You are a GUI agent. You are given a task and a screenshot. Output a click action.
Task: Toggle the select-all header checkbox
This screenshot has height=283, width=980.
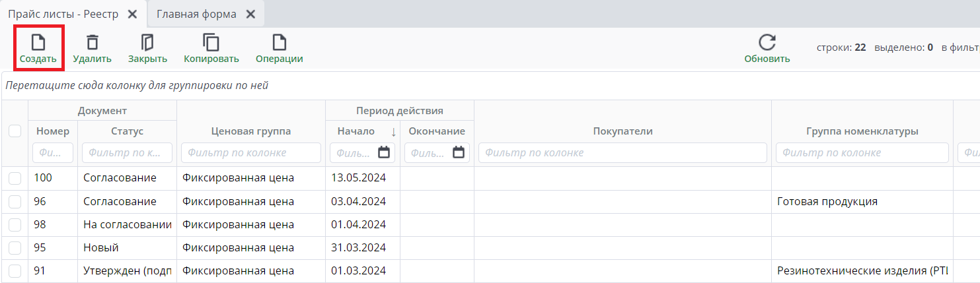[15, 131]
